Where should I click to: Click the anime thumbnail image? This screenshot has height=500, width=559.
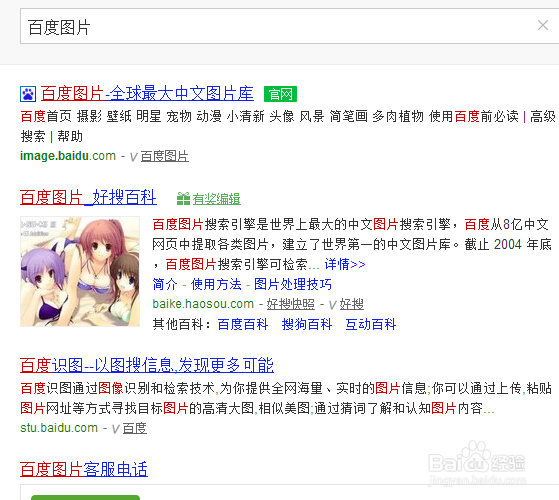80,271
